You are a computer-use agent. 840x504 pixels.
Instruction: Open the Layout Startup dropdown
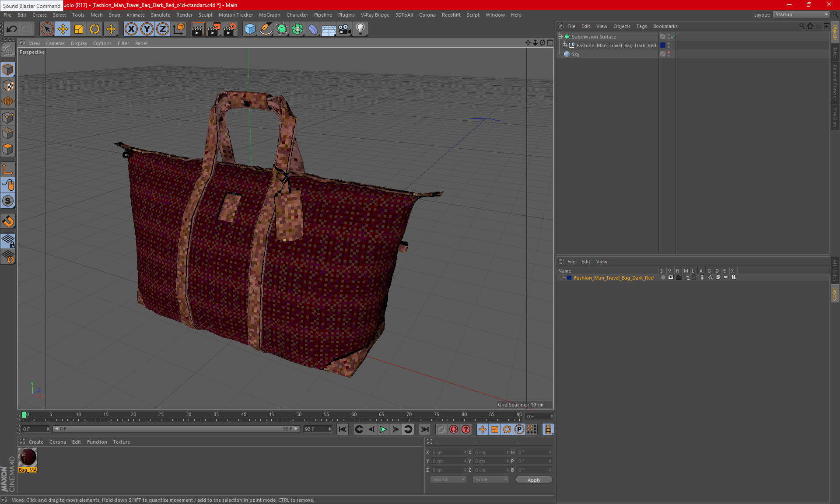pos(801,14)
